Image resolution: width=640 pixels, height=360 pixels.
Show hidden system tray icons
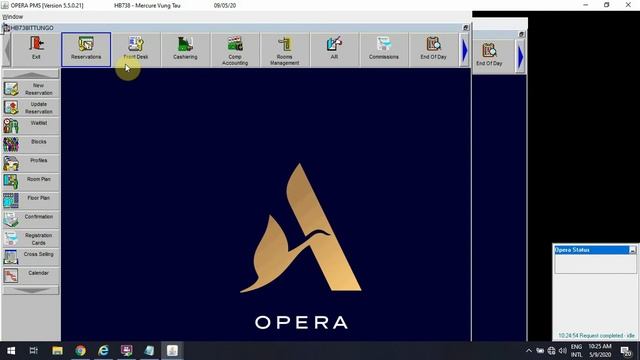(x=529, y=351)
